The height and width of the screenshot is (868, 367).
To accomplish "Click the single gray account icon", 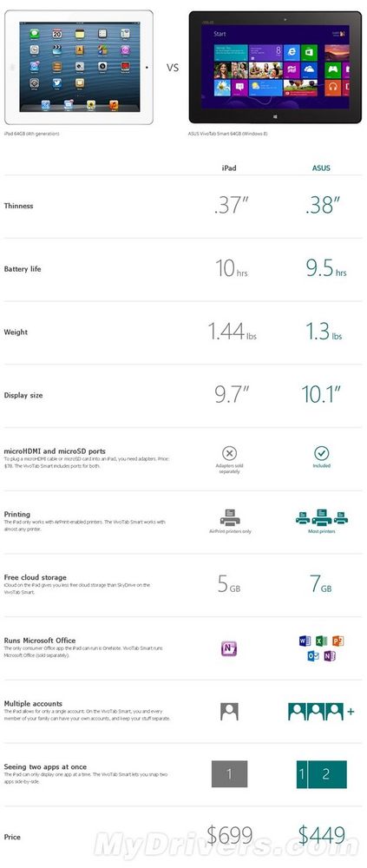I will click(229, 712).
